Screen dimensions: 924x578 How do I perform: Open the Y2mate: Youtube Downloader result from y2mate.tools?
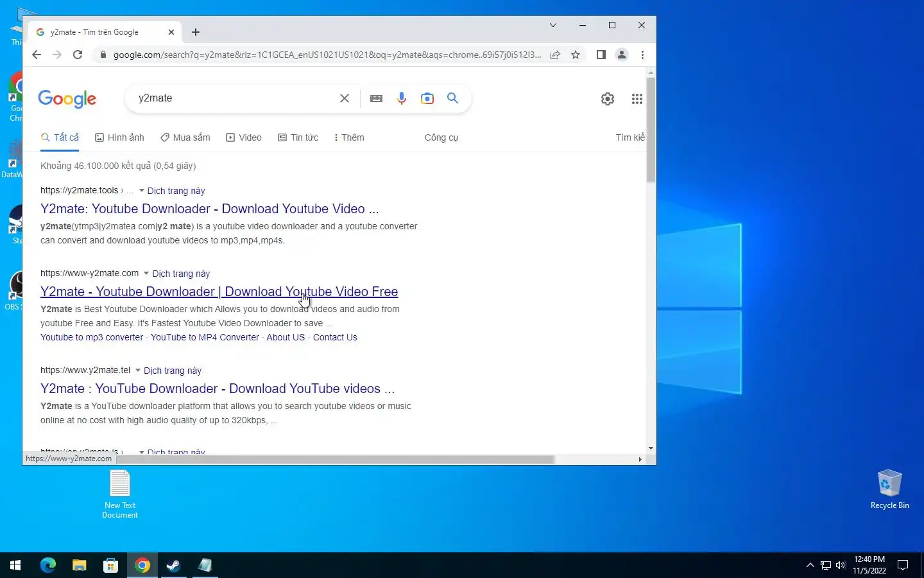210,209
